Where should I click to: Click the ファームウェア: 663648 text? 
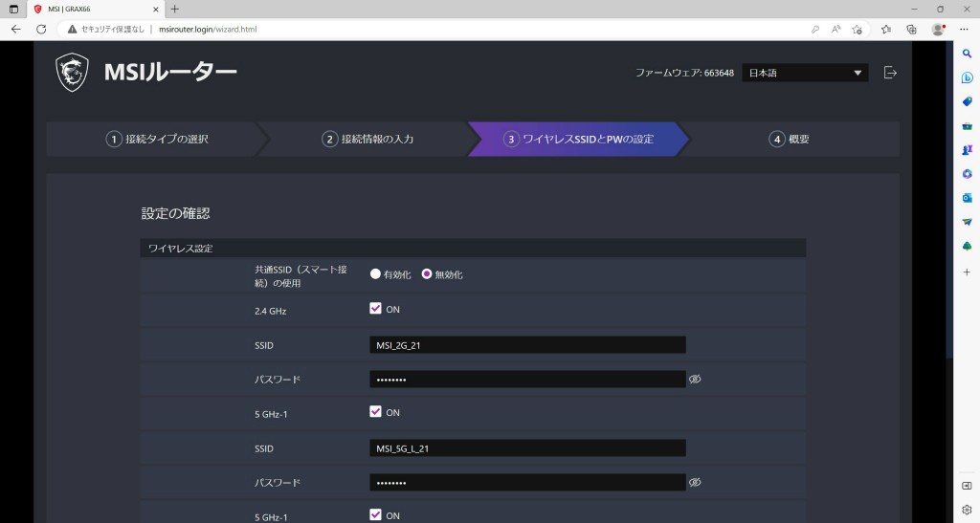click(x=684, y=73)
